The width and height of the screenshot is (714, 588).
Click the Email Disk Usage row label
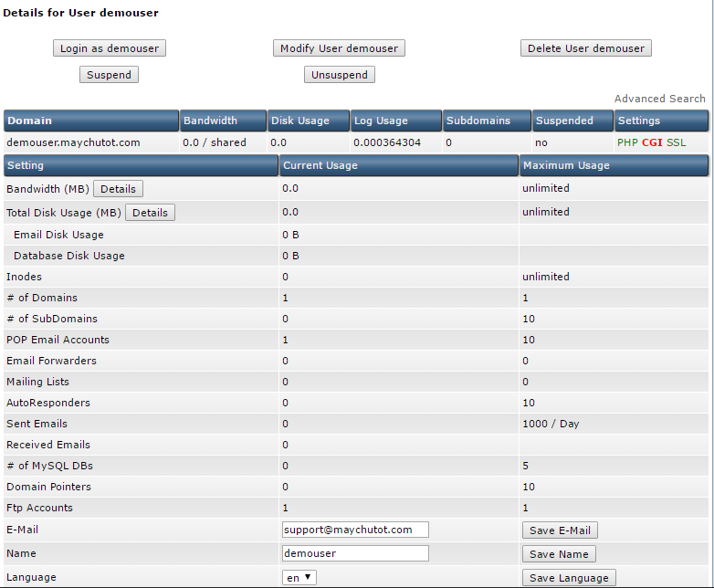[x=58, y=235]
